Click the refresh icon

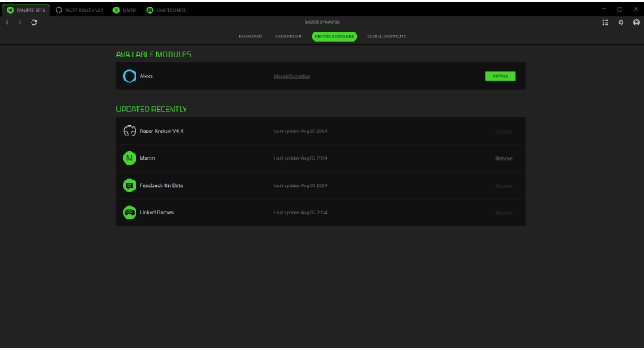click(34, 22)
